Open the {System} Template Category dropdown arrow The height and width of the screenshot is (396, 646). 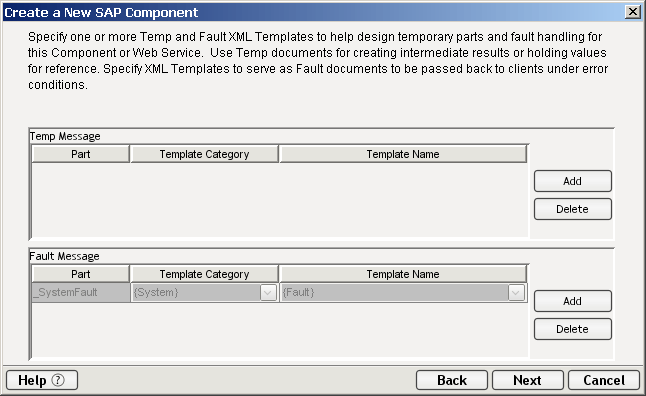coord(268,293)
